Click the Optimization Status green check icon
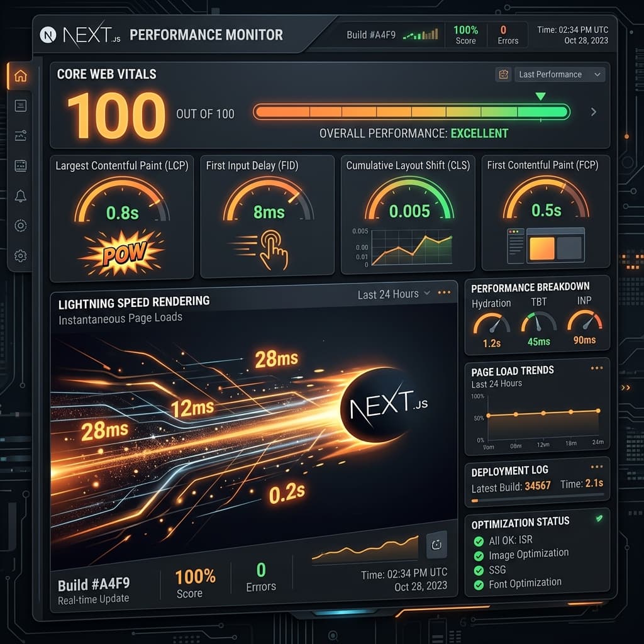 coord(599,518)
